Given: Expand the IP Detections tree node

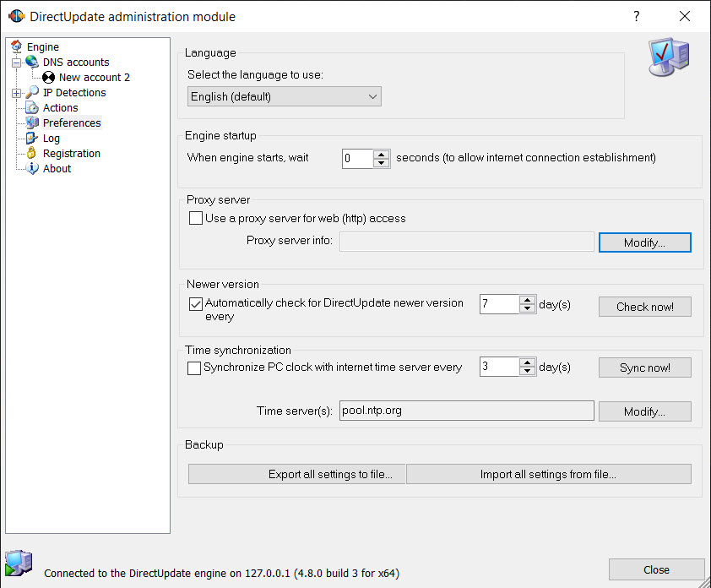Looking at the screenshot, I should (x=16, y=93).
